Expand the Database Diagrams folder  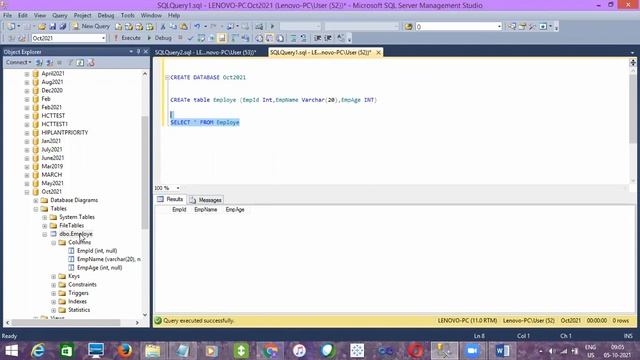[36, 200]
